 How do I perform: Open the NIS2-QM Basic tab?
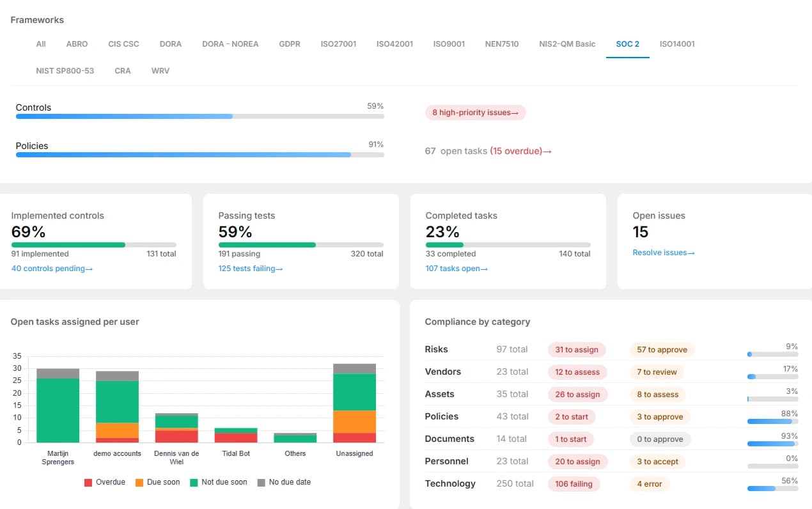[567, 44]
